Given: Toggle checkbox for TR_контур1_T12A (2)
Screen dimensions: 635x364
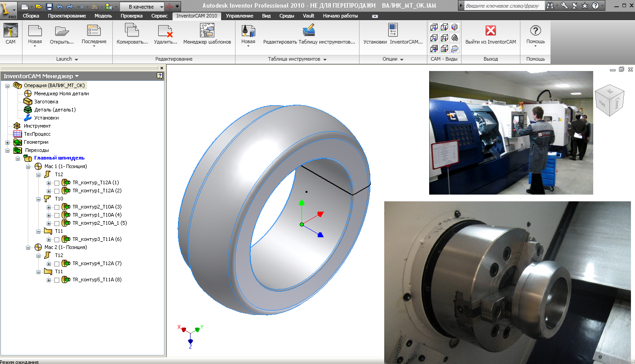Looking at the screenshot, I should click(57, 191).
